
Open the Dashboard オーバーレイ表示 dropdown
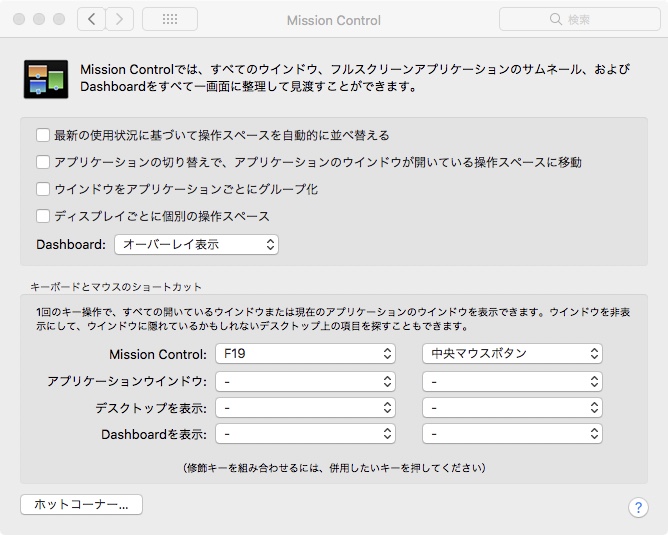196,244
